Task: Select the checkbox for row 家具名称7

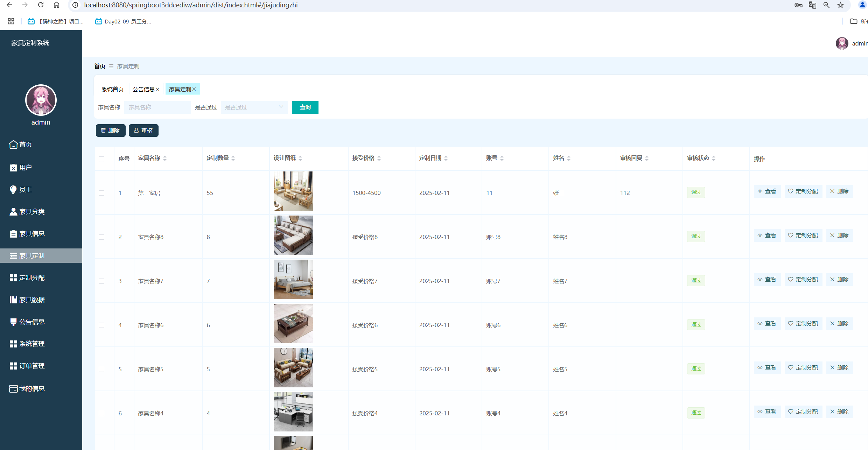Action: pos(101,281)
